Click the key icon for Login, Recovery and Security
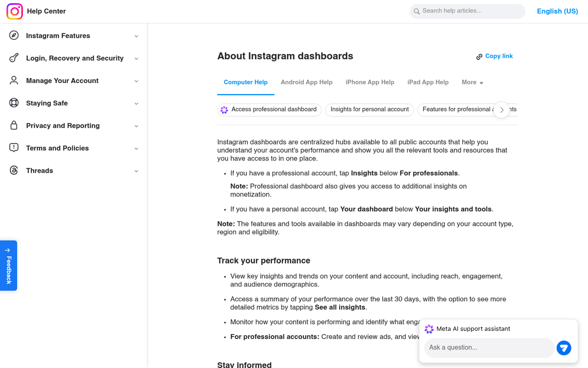This screenshot has height=368, width=588. [x=14, y=58]
